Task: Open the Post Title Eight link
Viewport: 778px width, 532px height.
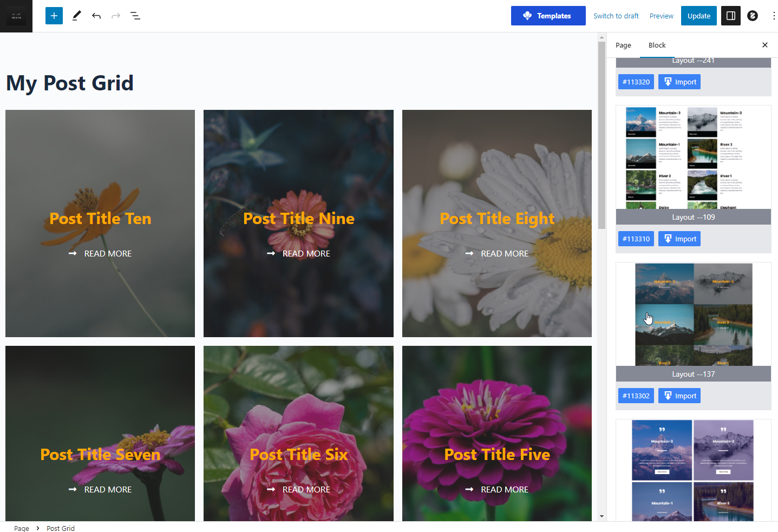Action: 497,218
